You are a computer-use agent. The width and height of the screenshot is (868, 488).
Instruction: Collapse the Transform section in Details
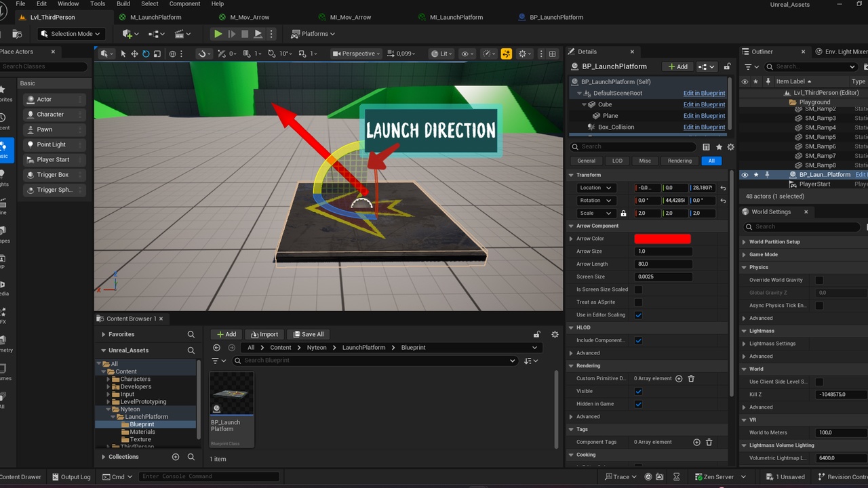click(572, 175)
